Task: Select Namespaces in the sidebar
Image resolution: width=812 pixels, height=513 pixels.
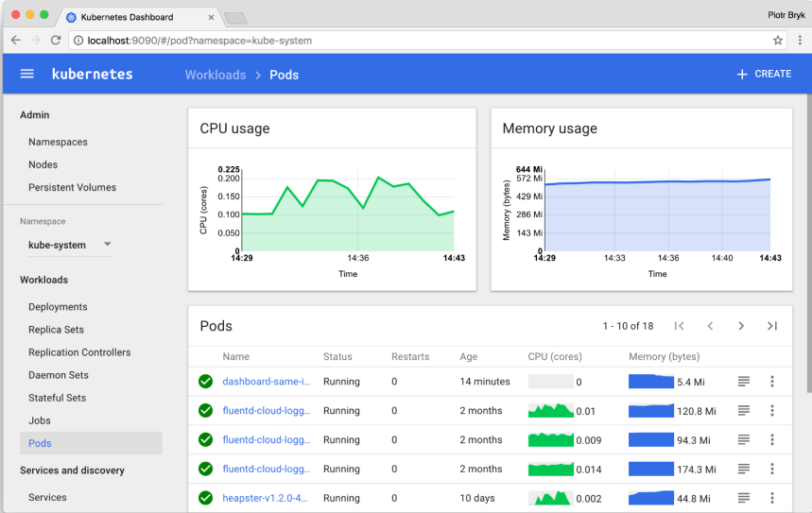Action: 58,142
